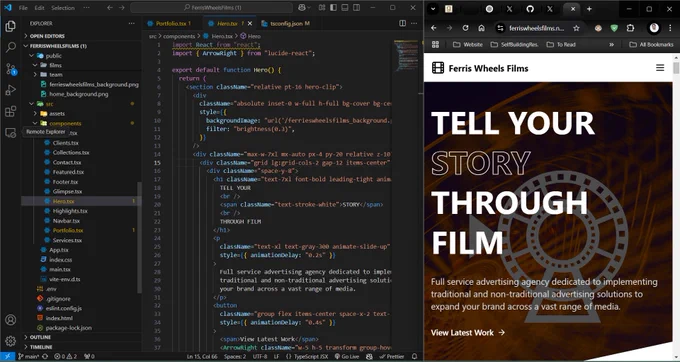
Task: Toggle the primary side bar layout
Action: point(333,8)
